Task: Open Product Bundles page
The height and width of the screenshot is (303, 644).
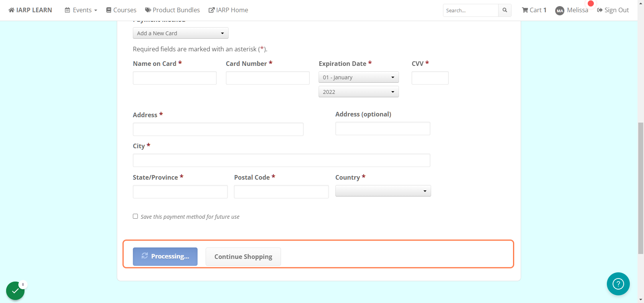Action: click(x=172, y=10)
